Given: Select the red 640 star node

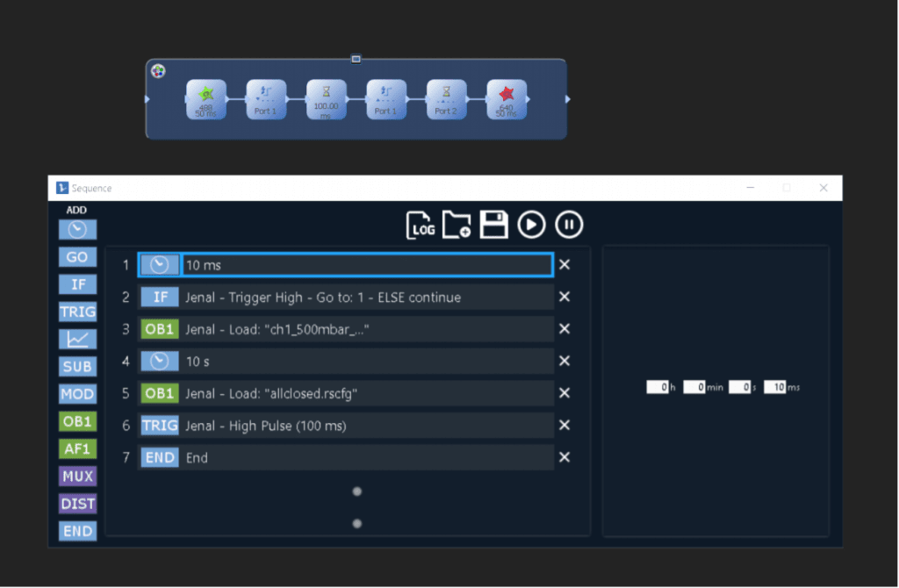Looking at the screenshot, I should [507, 99].
